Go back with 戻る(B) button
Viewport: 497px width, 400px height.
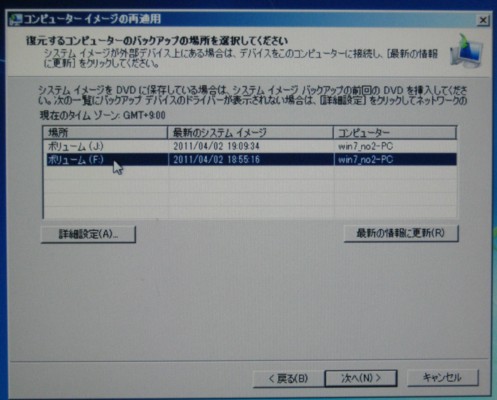coord(288,378)
